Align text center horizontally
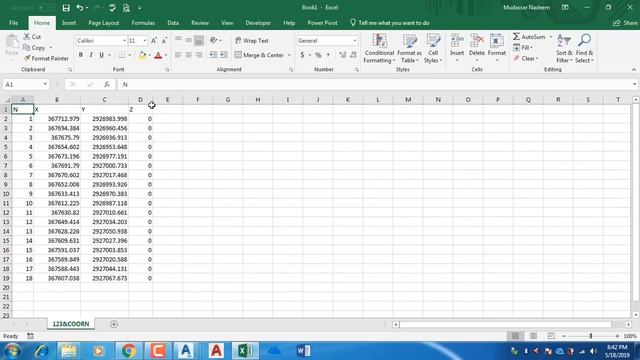The image size is (640, 360). click(x=189, y=55)
